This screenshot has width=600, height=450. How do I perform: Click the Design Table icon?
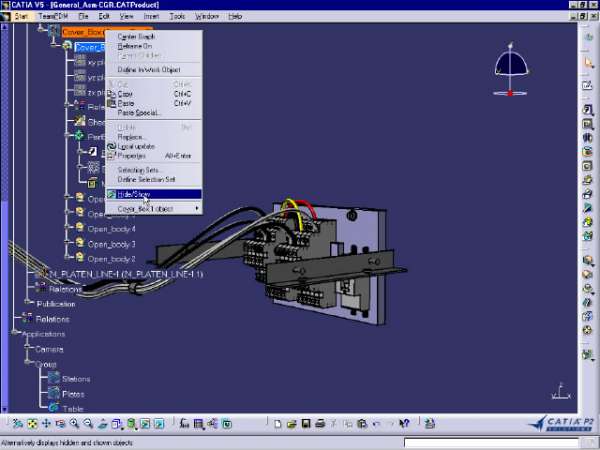click(199, 424)
